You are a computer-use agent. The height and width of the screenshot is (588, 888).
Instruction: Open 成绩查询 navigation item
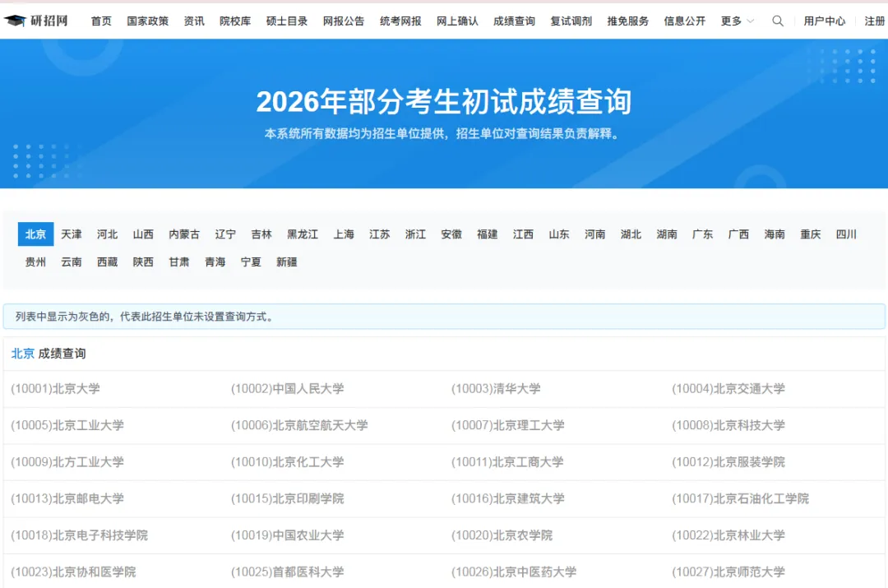[x=514, y=21]
